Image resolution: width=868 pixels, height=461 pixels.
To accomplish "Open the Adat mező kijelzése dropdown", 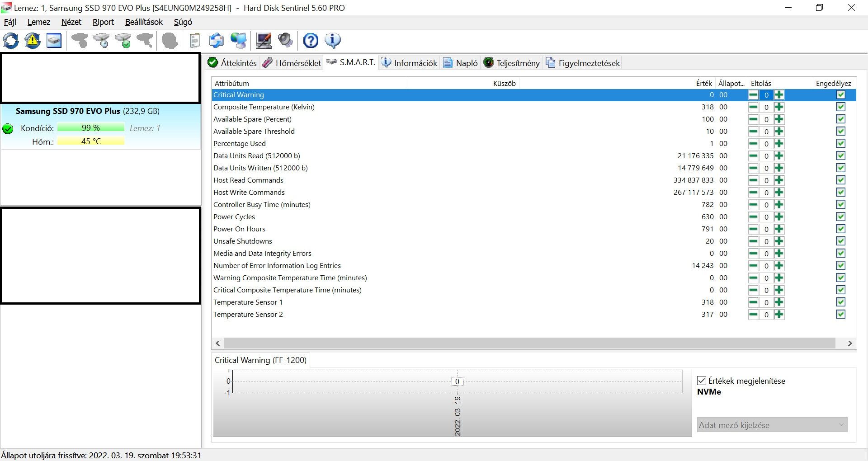I will [772, 425].
